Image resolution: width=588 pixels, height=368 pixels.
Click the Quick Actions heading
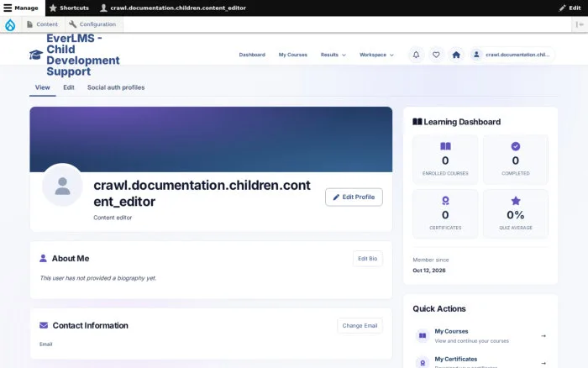point(439,308)
